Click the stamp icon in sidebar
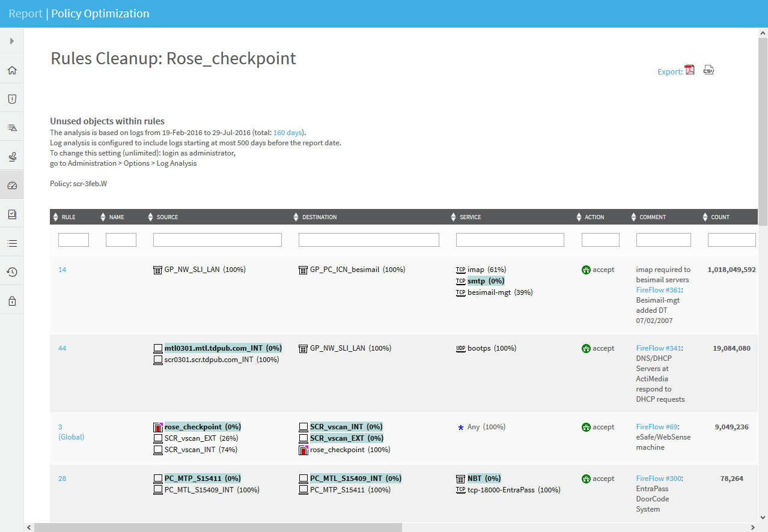 pyautogui.click(x=12, y=157)
